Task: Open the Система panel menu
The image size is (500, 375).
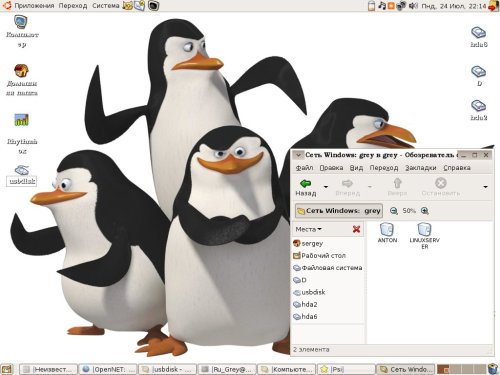Action: click(x=106, y=6)
